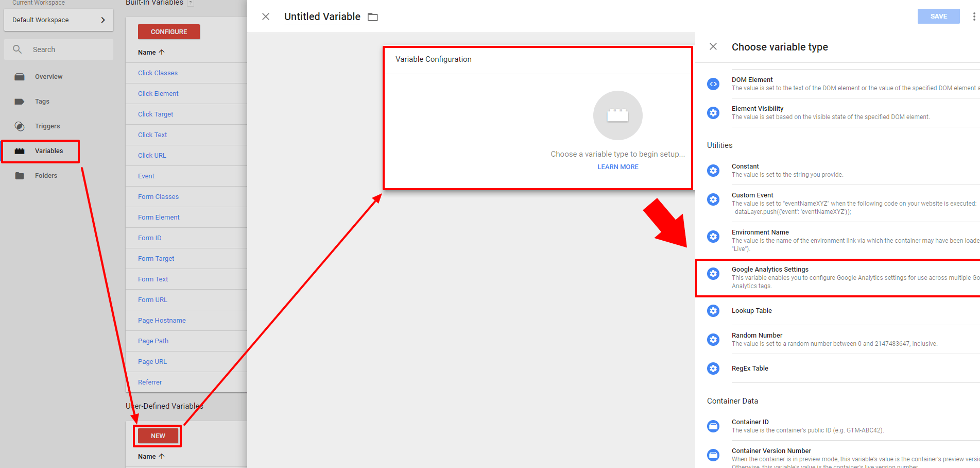Open the Click Classes variable
Image resolution: width=980 pixels, height=468 pixels.
point(158,73)
